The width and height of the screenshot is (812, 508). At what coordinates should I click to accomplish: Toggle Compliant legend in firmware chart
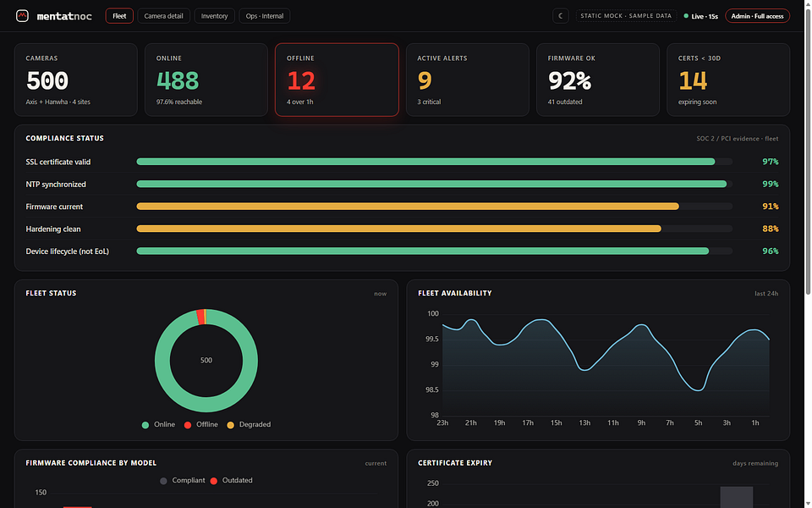[183, 481]
